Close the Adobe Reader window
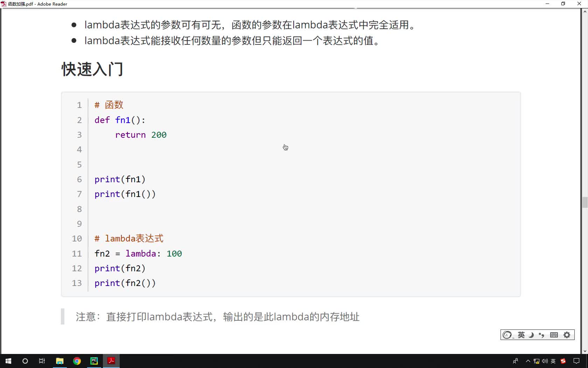The image size is (588, 368). (x=579, y=4)
